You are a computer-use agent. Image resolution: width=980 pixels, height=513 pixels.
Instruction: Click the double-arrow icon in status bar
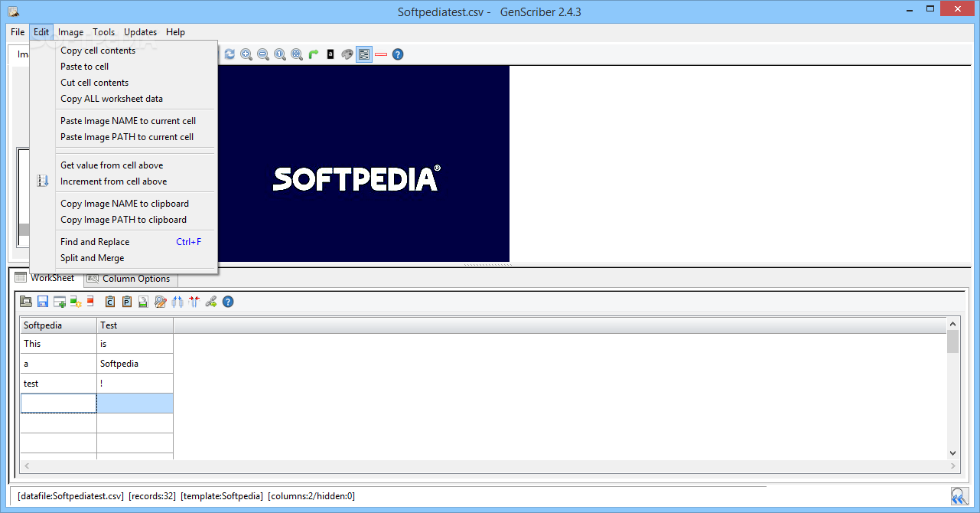pyautogui.click(x=959, y=496)
